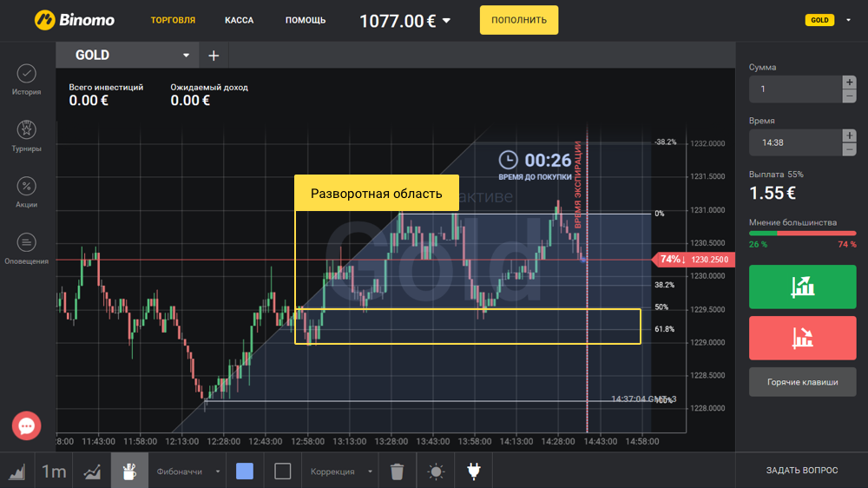The image size is (868, 488).
Task: Click the ПОПОЛНИТЬ deposit button
Action: click(x=519, y=20)
